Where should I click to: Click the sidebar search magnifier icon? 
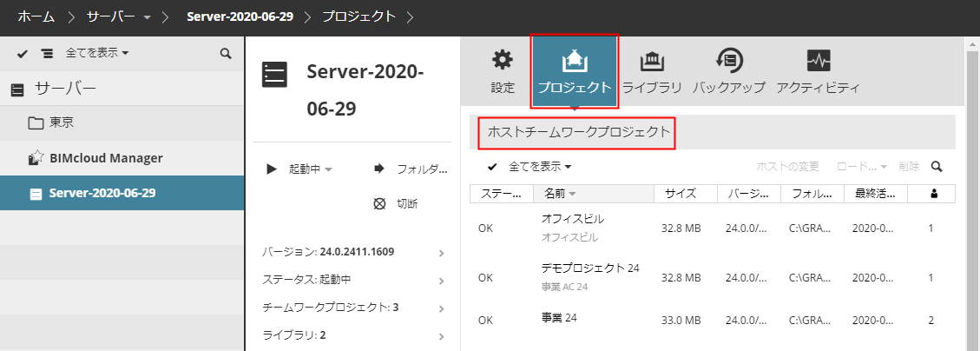pyautogui.click(x=226, y=53)
